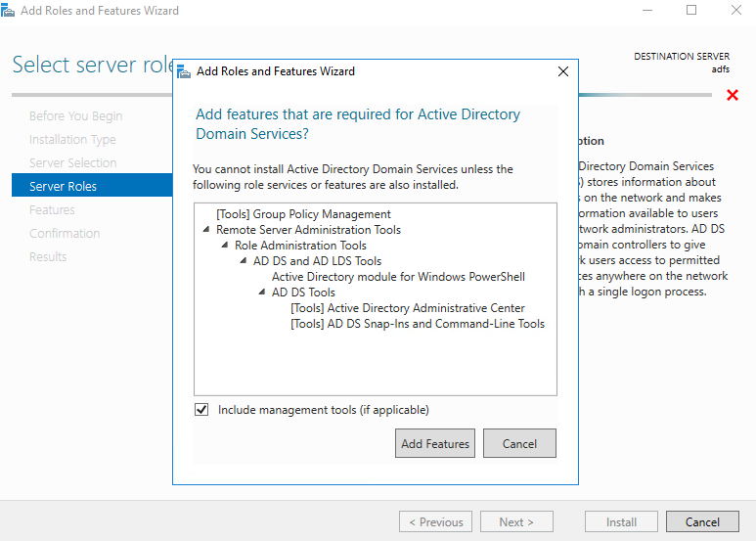Uncheck Include management tools checkbox
This screenshot has width=756, height=541.
pyautogui.click(x=201, y=410)
